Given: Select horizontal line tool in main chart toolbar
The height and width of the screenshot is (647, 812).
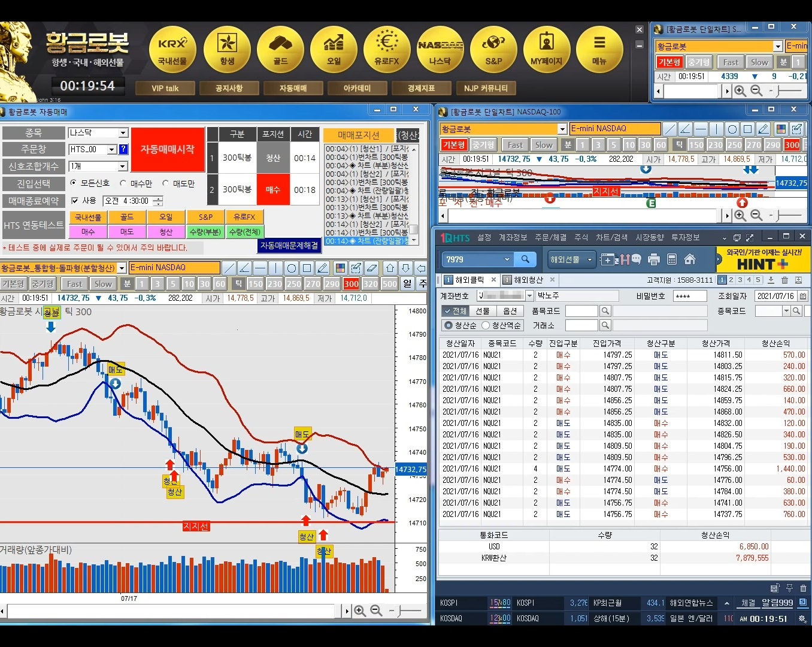Looking at the screenshot, I should [x=260, y=268].
